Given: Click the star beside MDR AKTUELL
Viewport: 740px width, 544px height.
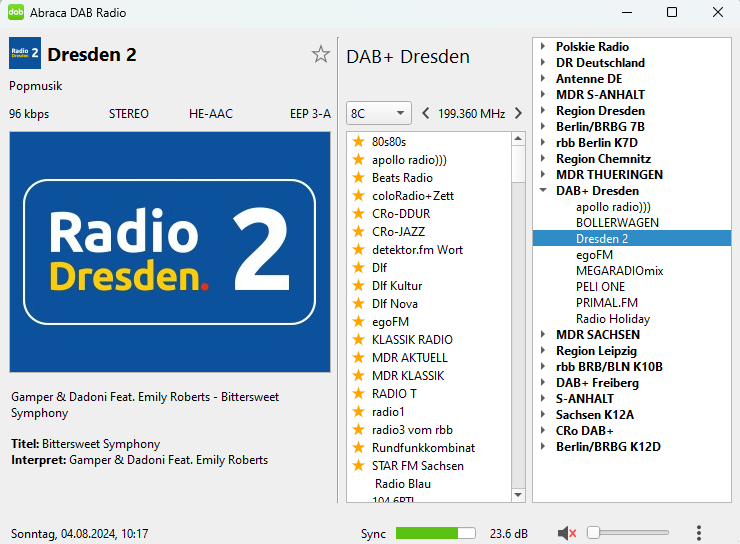Looking at the screenshot, I should click(x=358, y=358).
